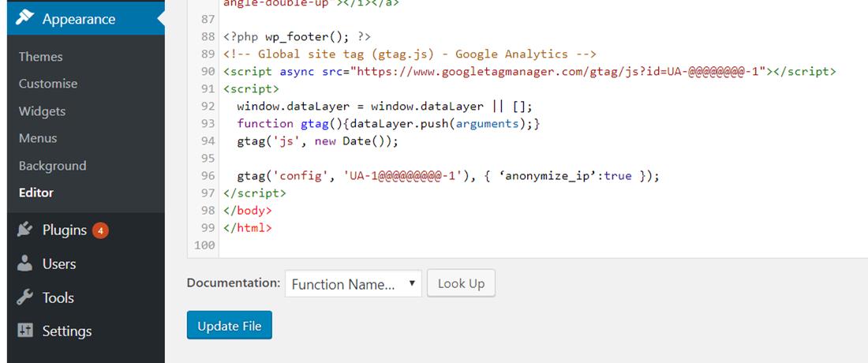Click the gtag('config' anonymize_ip line
This screenshot has width=868, height=363.
448,176
